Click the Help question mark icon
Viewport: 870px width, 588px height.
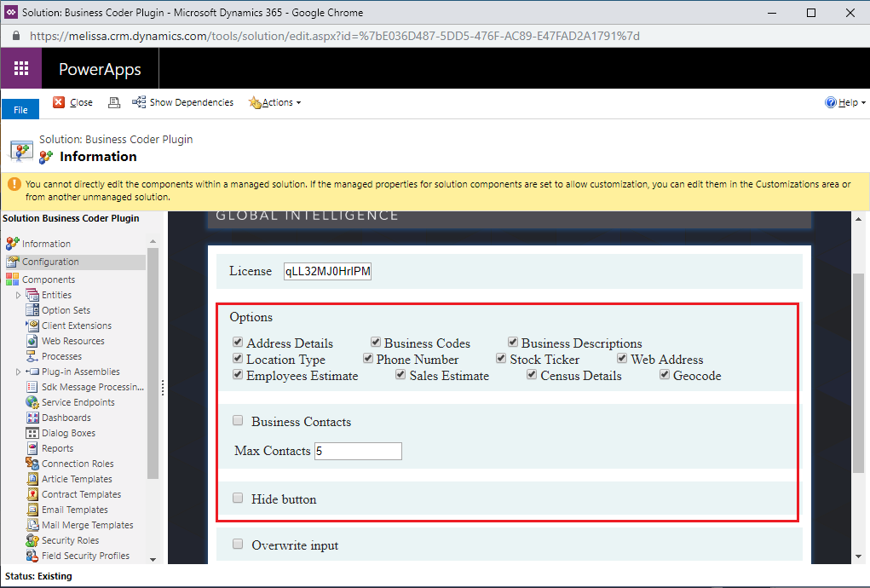831,102
